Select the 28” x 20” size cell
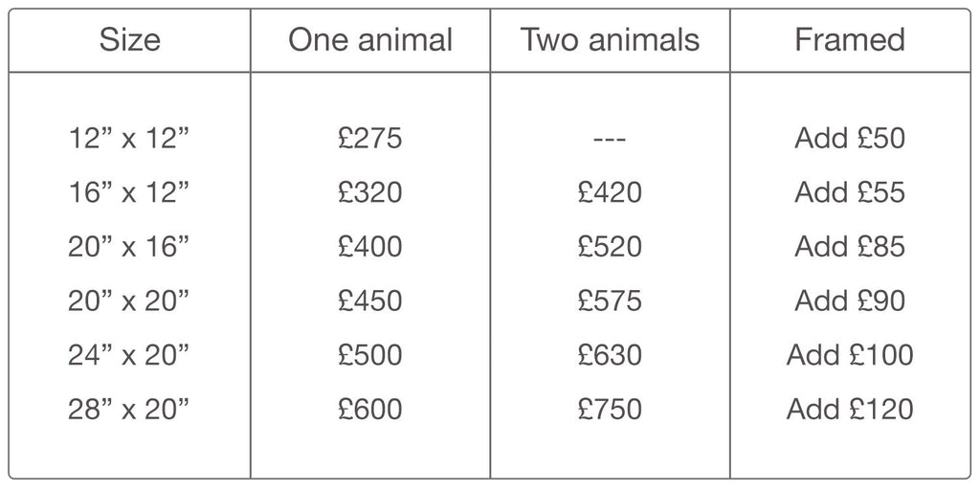Viewport: 980px width, 490px height. pyautogui.click(x=130, y=411)
